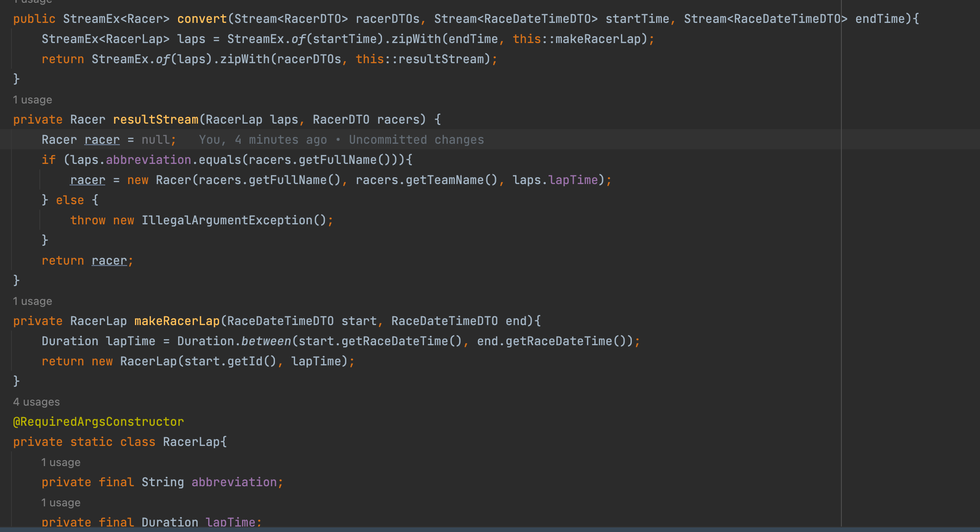980x532 pixels.
Task: Click makeRacerLap method name in its declaration
Action: coord(177,321)
